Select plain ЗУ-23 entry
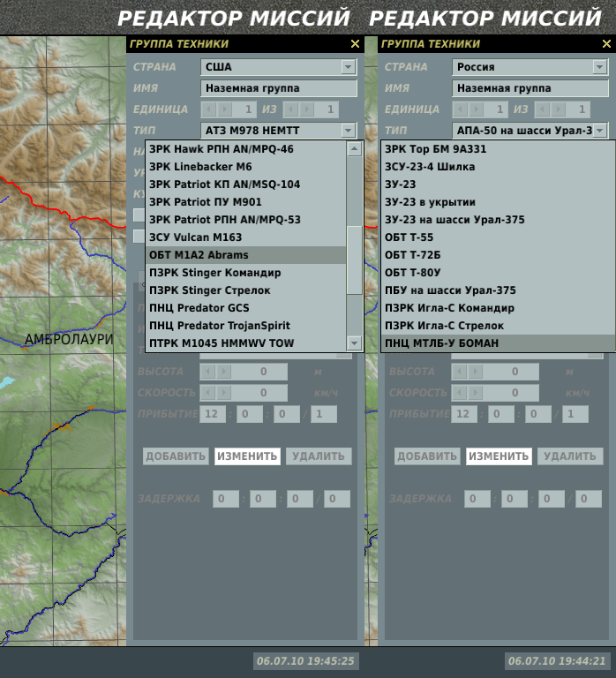 [x=499, y=185]
